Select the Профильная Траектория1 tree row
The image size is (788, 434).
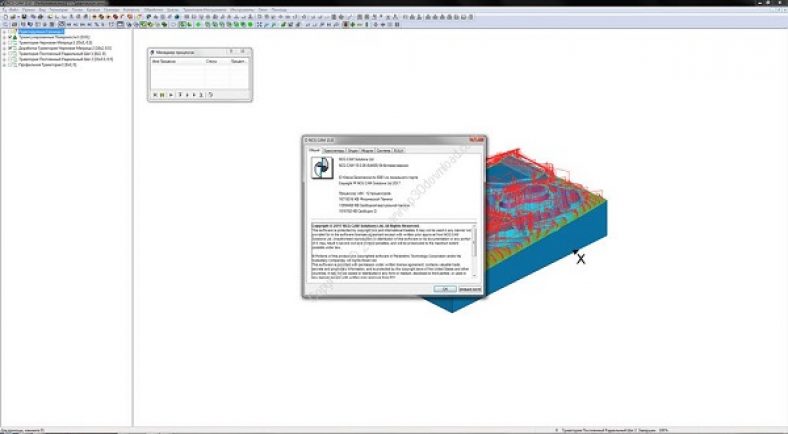click(x=47, y=65)
